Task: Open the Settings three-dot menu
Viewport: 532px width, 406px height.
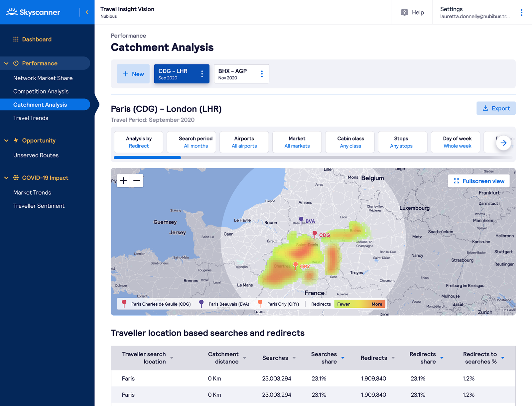Action: point(521,12)
